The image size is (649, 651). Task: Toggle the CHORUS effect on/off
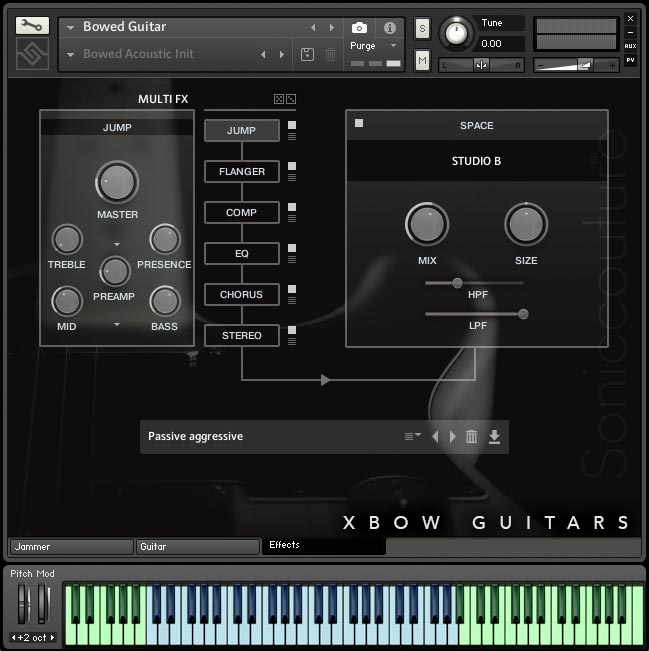[292, 289]
